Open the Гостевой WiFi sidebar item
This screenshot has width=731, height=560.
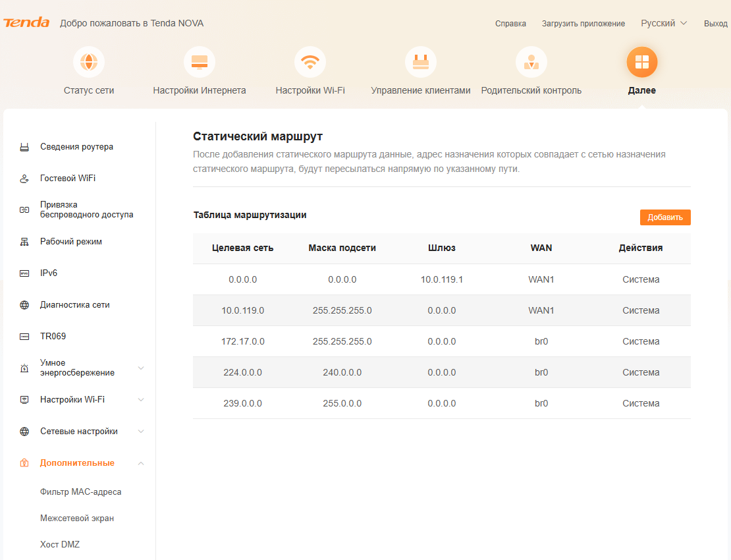click(68, 178)
